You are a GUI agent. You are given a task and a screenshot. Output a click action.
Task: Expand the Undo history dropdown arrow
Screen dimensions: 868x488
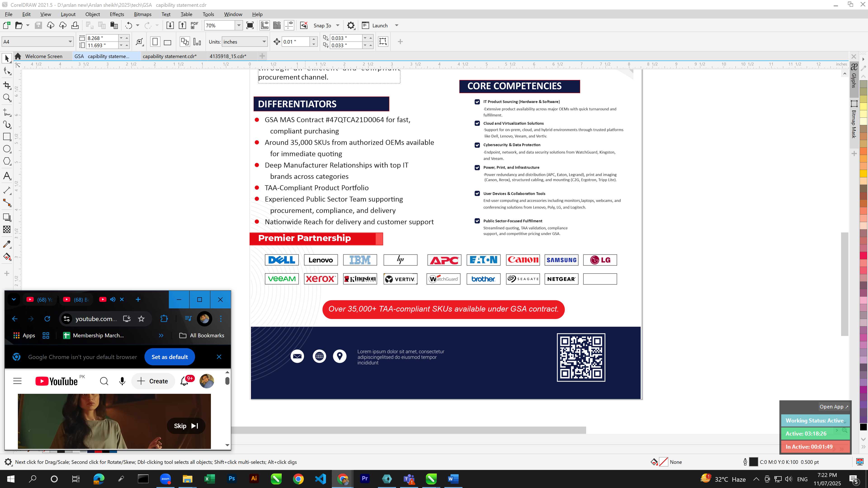click(137, 25)
